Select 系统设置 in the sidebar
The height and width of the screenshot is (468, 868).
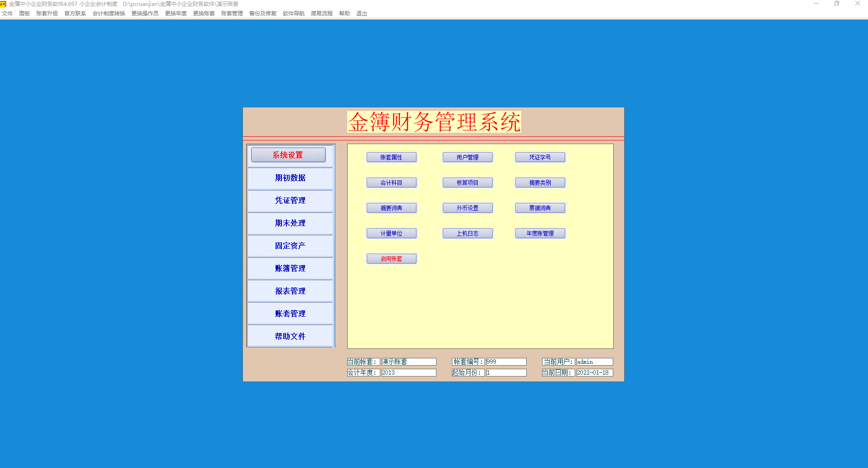pos(288,155)
